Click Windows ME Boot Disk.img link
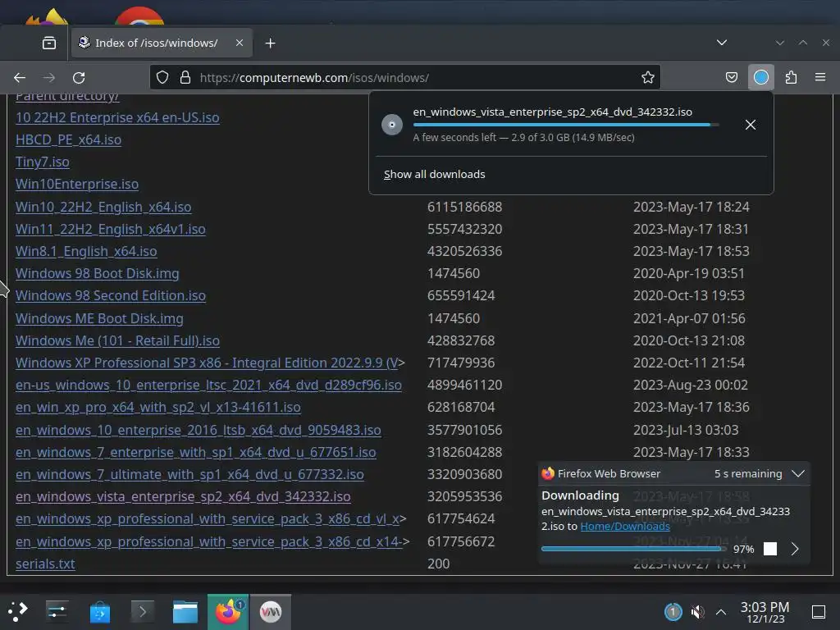 (99, 318)
